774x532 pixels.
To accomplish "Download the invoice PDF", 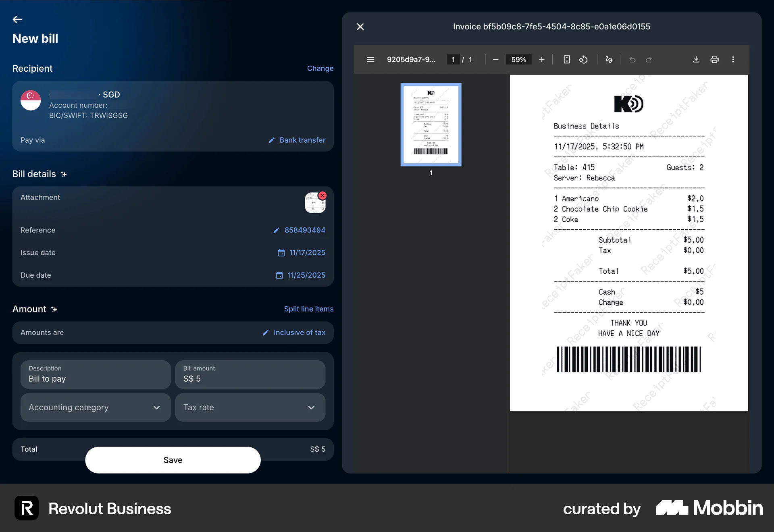I will 696,60.
